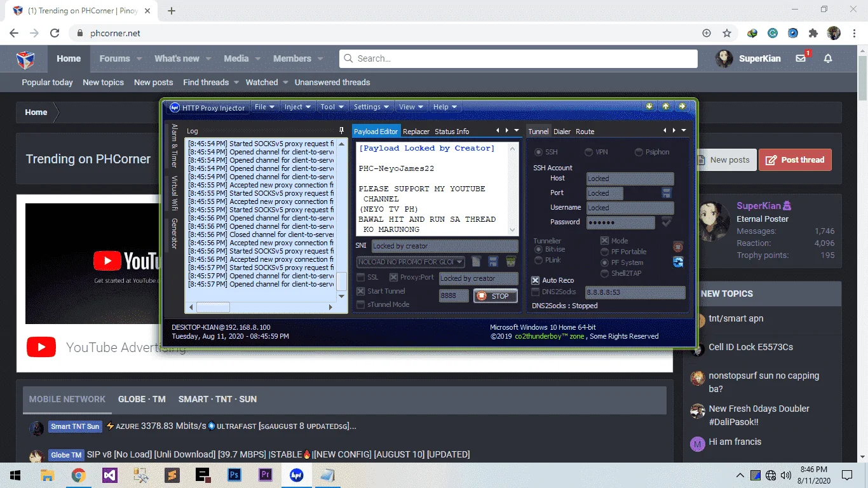The image size is (868, 488).
Task: Click the save icon next to the Port field
Action: tap(667, 193)
